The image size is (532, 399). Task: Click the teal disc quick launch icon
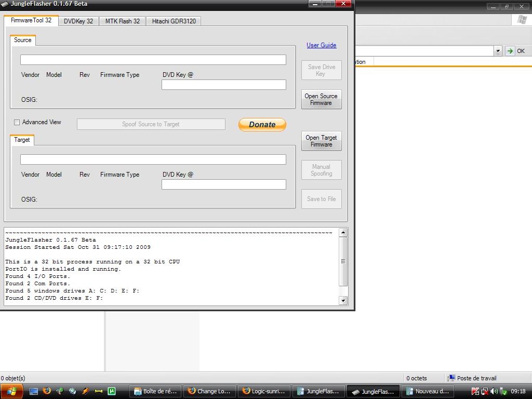pyautogui.click(x=73, y=391)
